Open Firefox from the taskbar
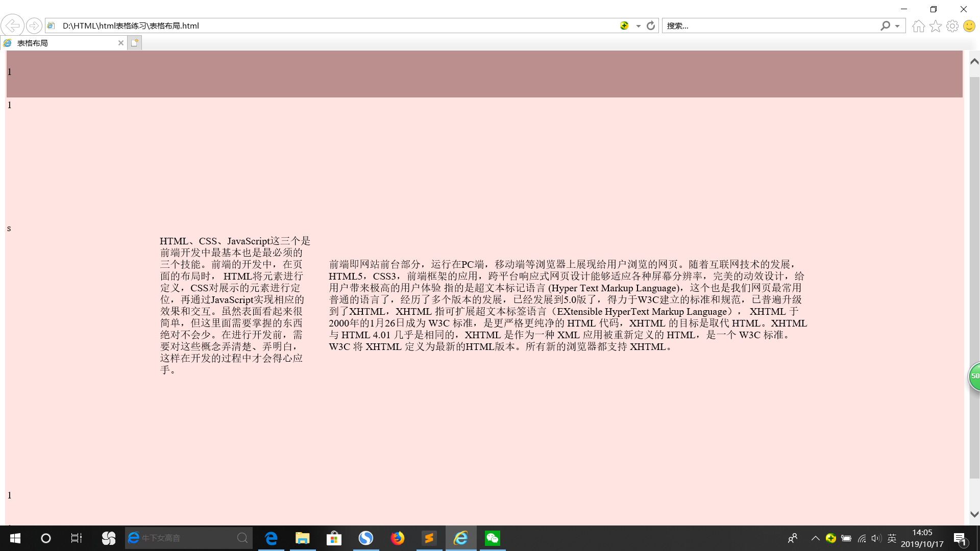This screenshot has width=980, height=551. coord(397,538)
